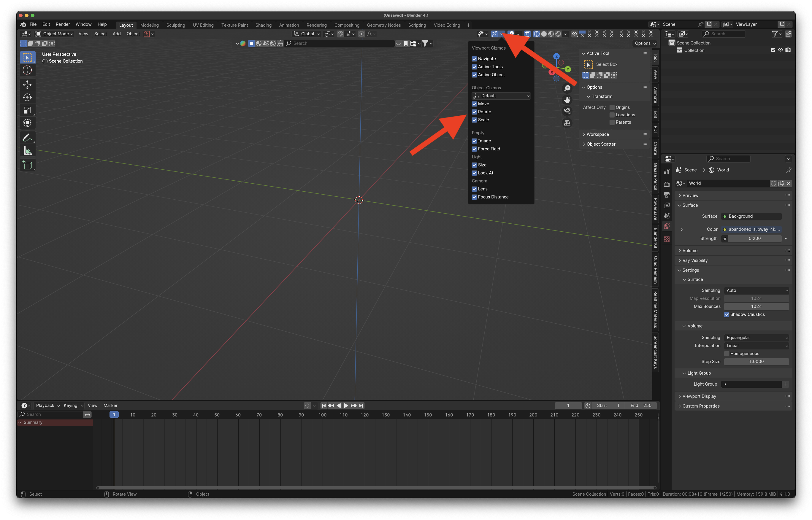
Task: Expand the Viewport Display panel
Action: [x=699, y=396]
